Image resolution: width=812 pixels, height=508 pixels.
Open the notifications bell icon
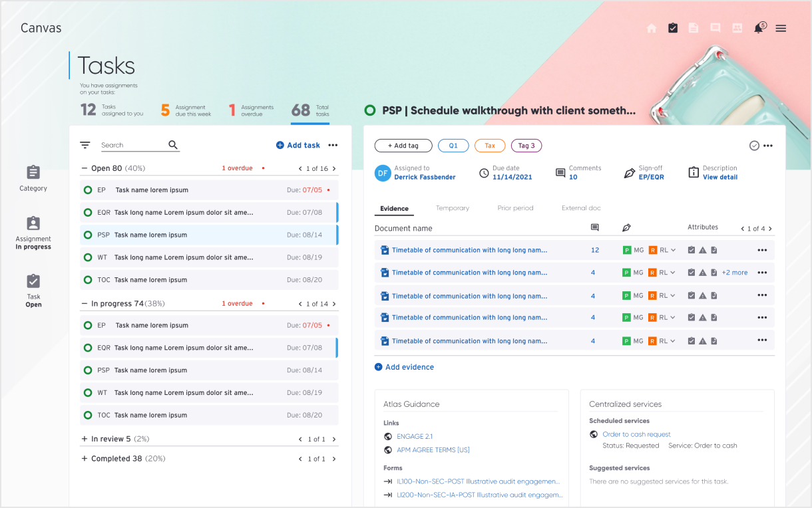[758, 29]
